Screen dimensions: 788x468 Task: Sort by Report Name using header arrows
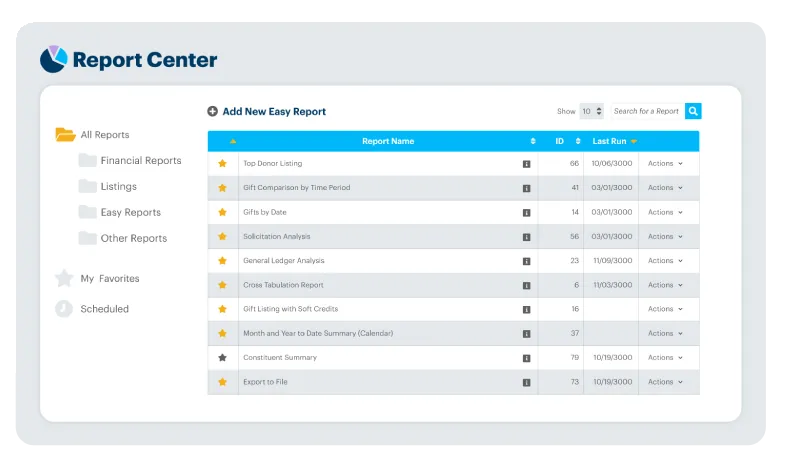533,141
